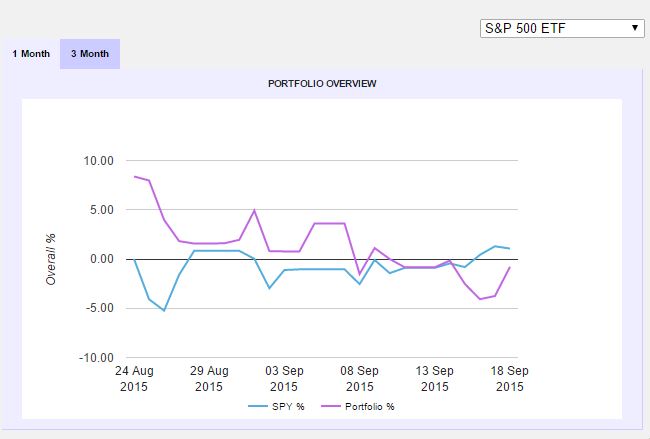
Task: Click the 08 Sep 2015 axis label
Action: pos(359,378)
